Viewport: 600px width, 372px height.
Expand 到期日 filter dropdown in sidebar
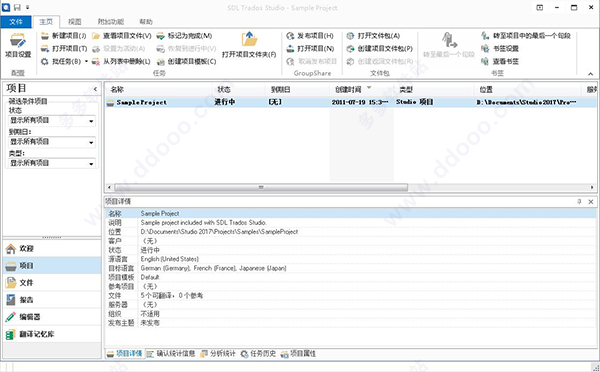click(91, 142)
